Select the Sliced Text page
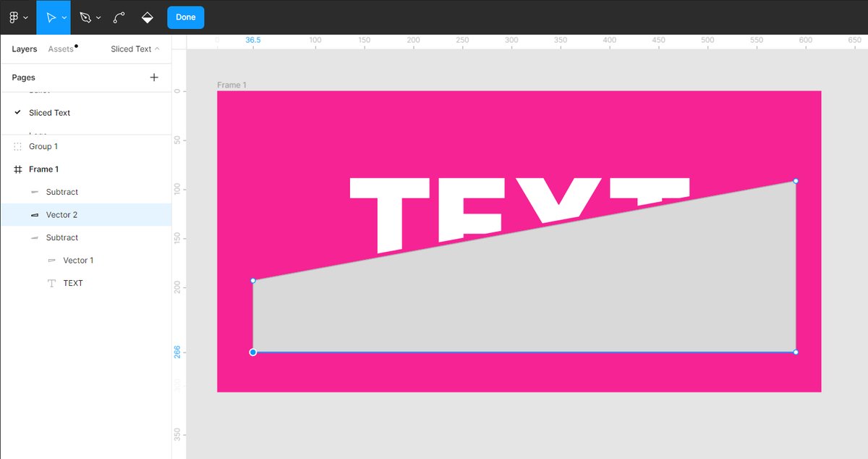 (85, 113)
